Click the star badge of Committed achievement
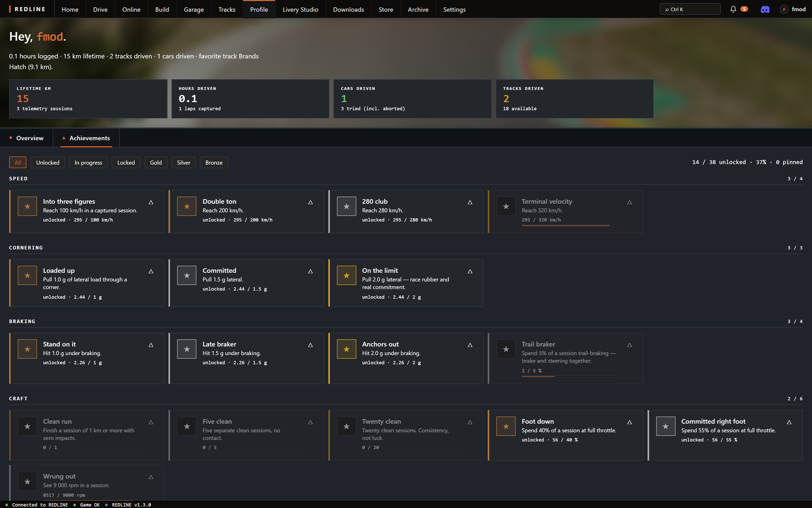The image size is (812, 508). click(187, 275)
